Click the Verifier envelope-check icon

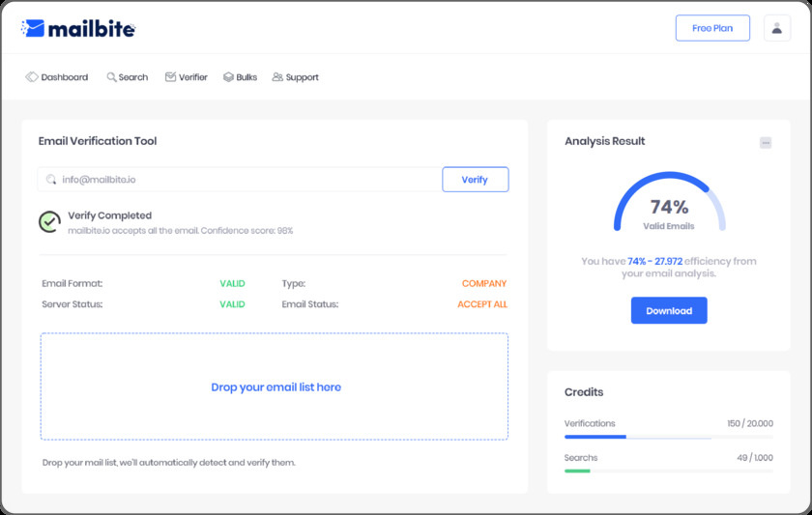pyautogui.click(x=170, y=76)
